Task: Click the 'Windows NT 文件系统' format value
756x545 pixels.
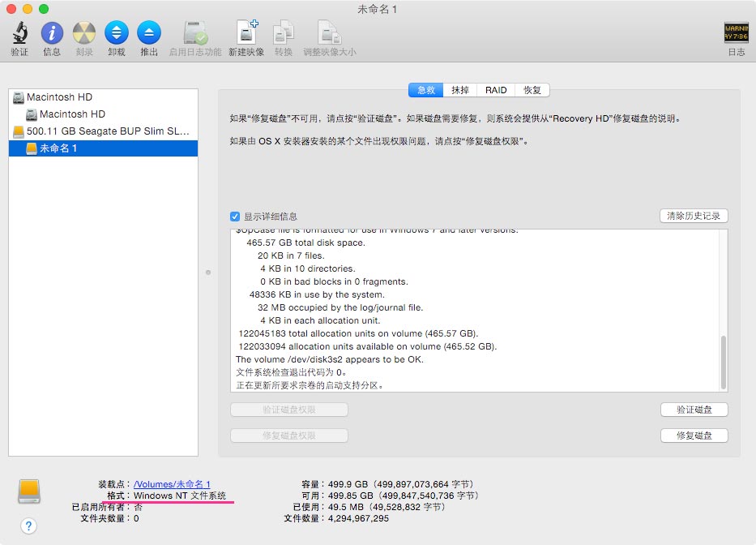Action: tap(180, 496)
